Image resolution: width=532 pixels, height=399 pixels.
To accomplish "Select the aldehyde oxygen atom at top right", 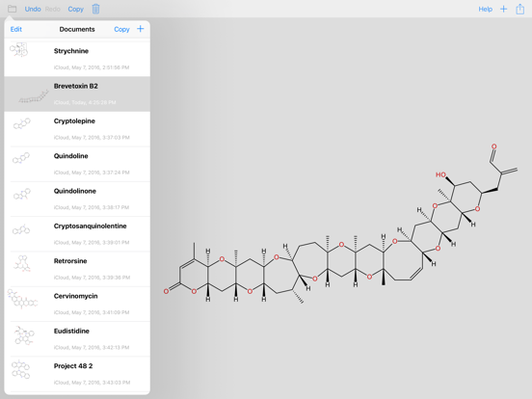I will tap(494, 146).
